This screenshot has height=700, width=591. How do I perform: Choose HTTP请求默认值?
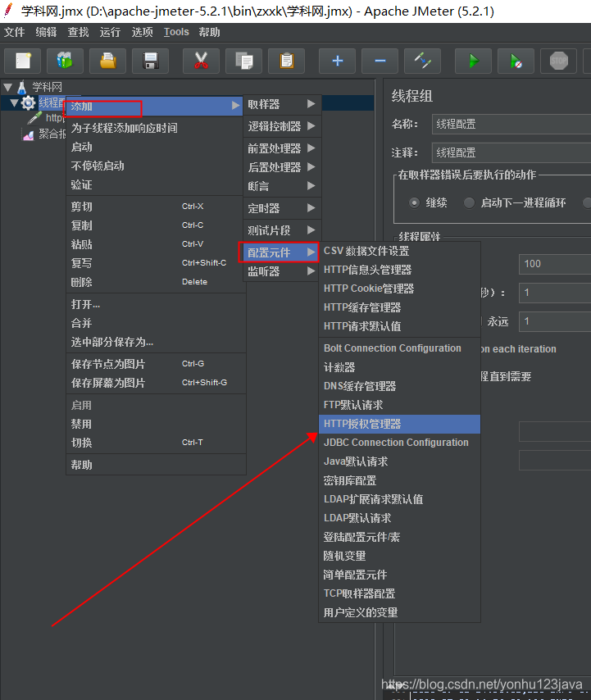click(399, 326)
